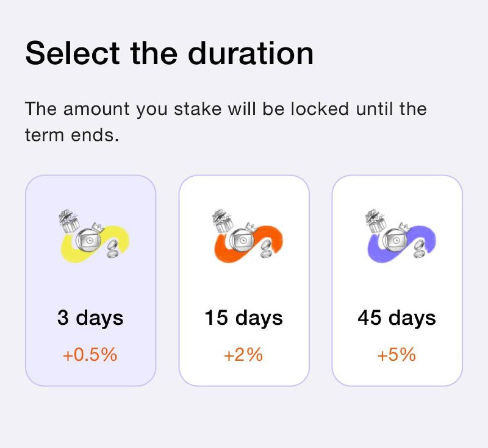Click the yellow swirl coin illustration

tap(94, 236)
